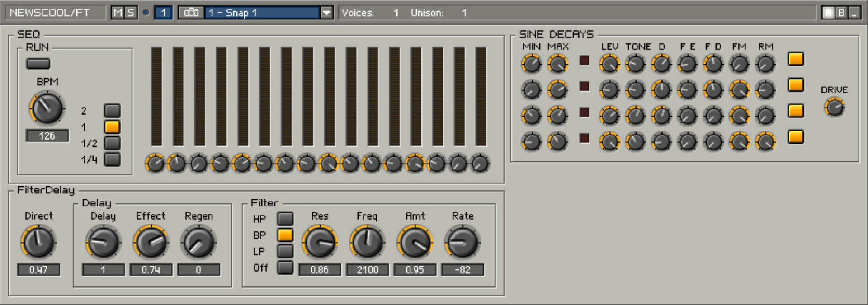Viewport: 868px width, 305px height.
Task: Click the instrument channel number field '1'
Action: tap(163, 13)
